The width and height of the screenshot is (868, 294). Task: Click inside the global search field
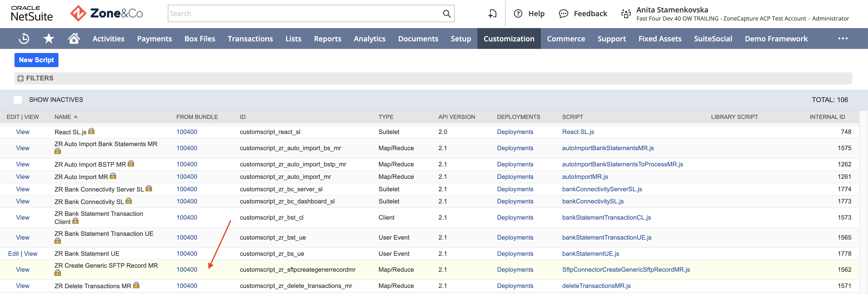click(x=303, y=14)
